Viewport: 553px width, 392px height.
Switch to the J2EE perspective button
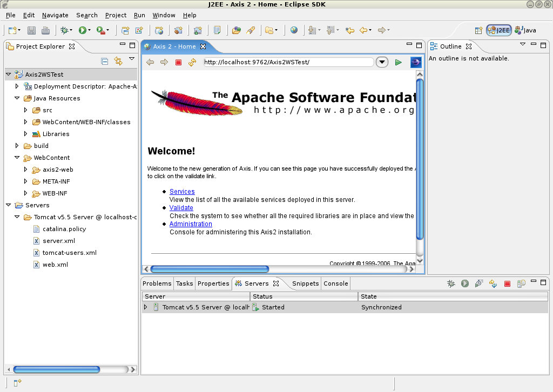point(498,30)
